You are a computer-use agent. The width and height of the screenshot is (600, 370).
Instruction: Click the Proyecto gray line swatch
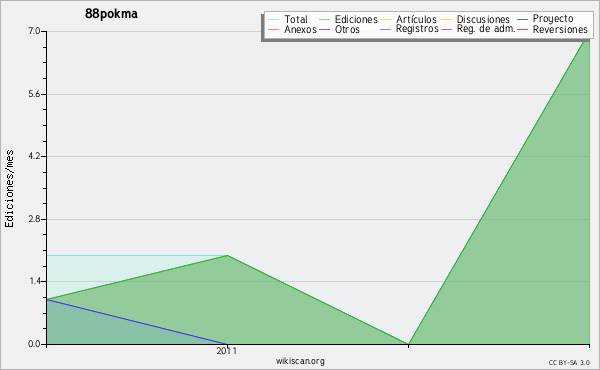click(x=522, y=20)
